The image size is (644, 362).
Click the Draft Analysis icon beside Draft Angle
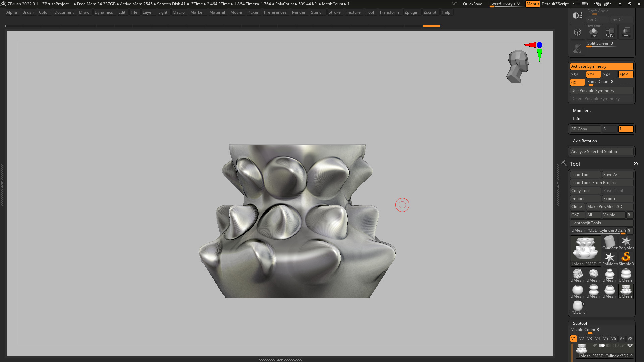point(577,15)
